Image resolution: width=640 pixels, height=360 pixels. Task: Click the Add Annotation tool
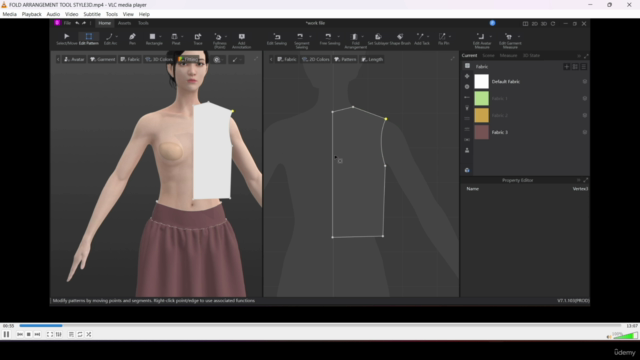pyautogui.click(x=241, y=41)
